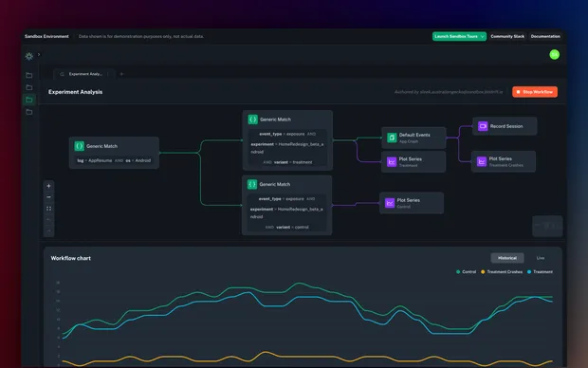Expand the sidebar with the chevron arrow
The width and height of the screenshot is (588, 368).
(39, 55)
